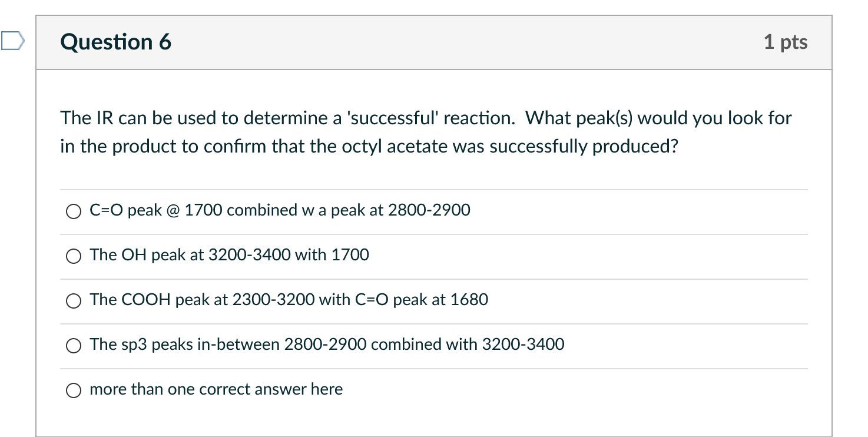Click "2800-2900" in the first answer option

(429, 210)
